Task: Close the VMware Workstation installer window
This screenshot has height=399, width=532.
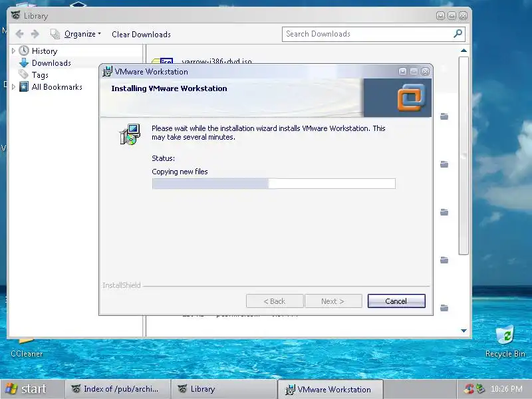Action: coord(425,72)
